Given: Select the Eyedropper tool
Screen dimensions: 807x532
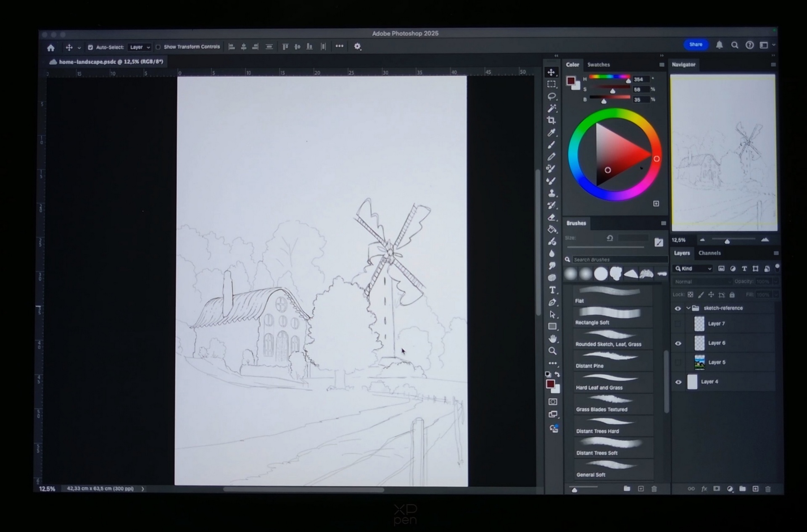Looking at the screenshot, I should click(551, 133).
